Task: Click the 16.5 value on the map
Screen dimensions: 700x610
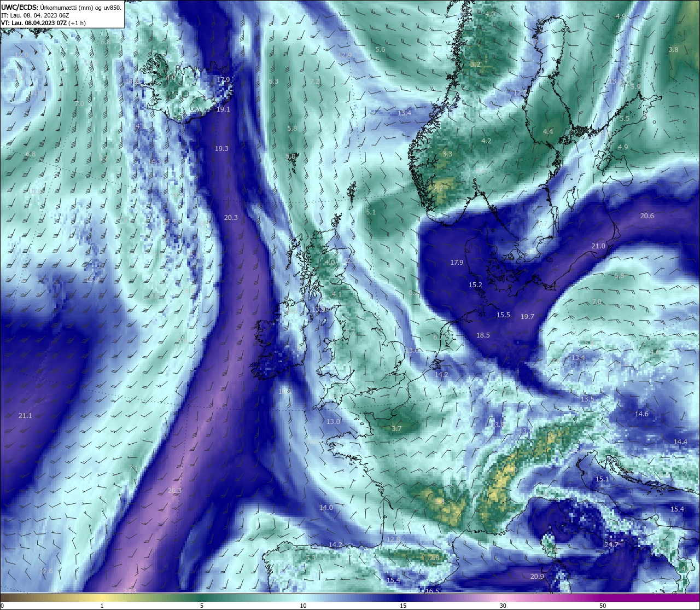Action: (x=433, y=591)
